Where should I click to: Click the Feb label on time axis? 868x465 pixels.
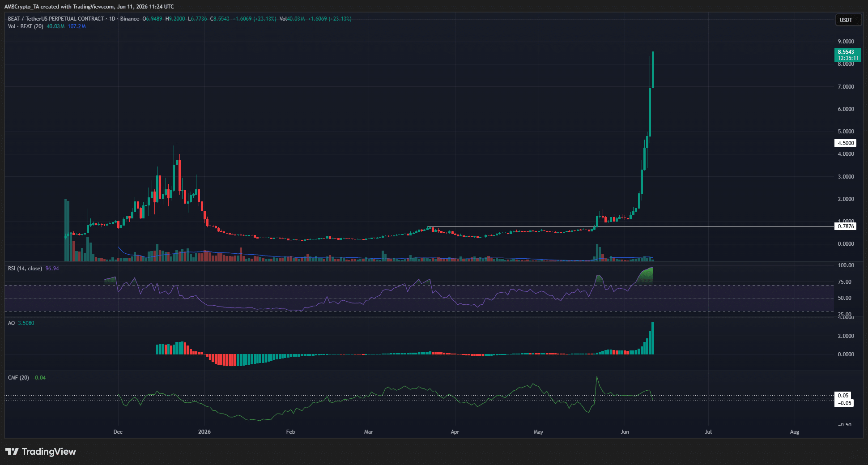pyautogui.click(x=291, y=432)
